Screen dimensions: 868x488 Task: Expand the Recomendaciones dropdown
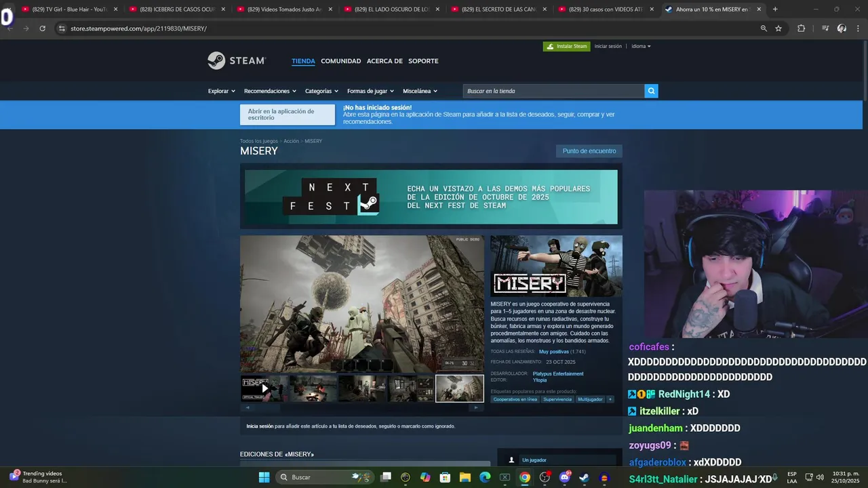coord(271,91)
